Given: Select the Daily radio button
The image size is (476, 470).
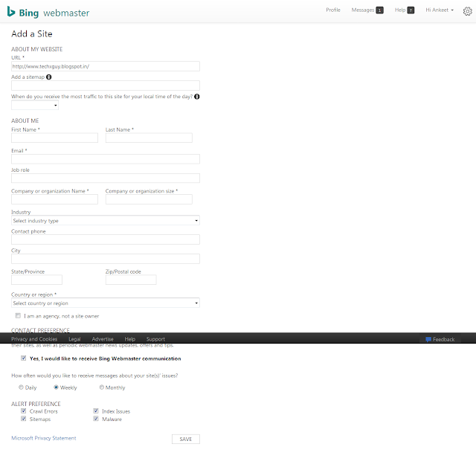Looking at the screenshot, I should pyautogui.click(x=21, y=387).
